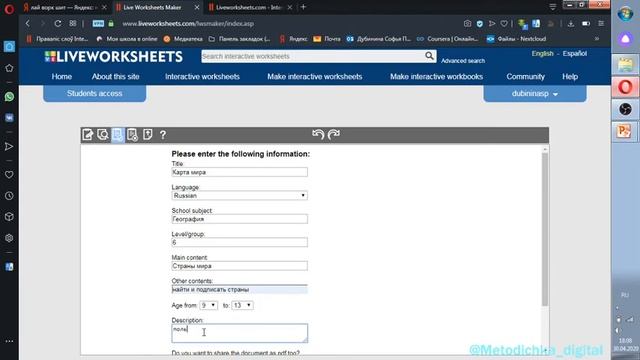Screen dimensions: 640x360
Task: Open sidebar settings gear icon
Action: click(x=9, y=238)
